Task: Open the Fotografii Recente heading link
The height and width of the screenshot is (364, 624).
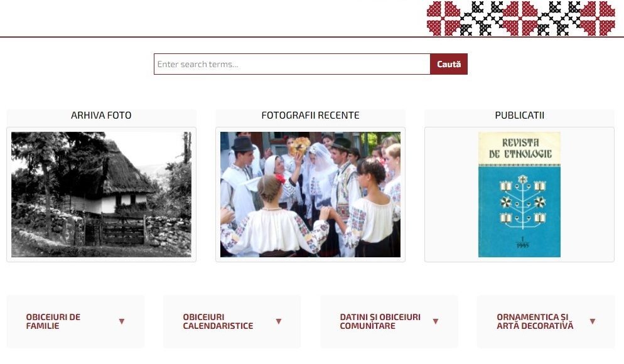Action: (310, 115)
